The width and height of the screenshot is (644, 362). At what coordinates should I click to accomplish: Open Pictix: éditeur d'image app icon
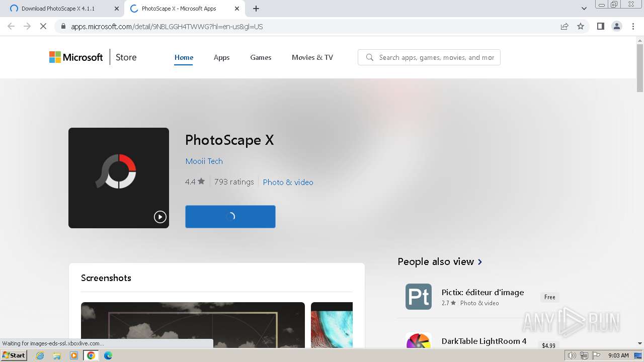tap(419, 297)
